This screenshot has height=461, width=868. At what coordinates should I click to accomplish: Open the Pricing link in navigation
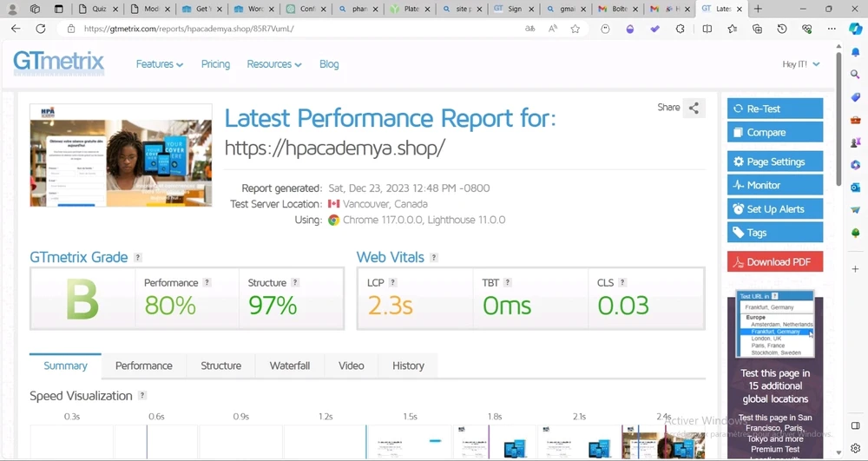215,64
